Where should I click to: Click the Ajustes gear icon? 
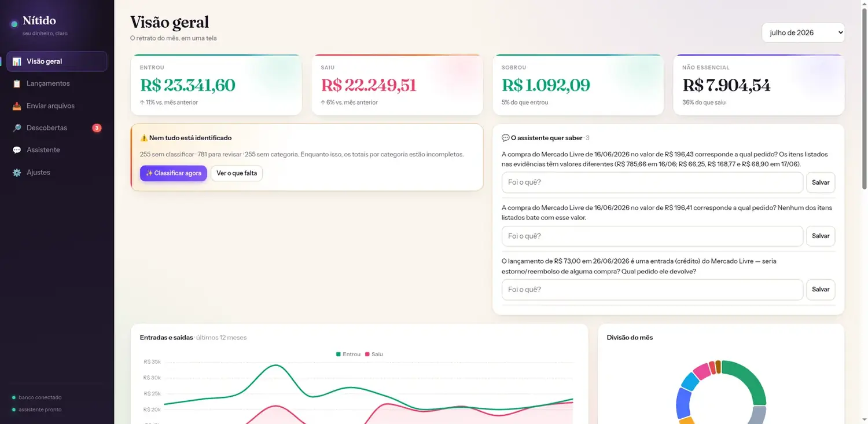tap(17, 173)
